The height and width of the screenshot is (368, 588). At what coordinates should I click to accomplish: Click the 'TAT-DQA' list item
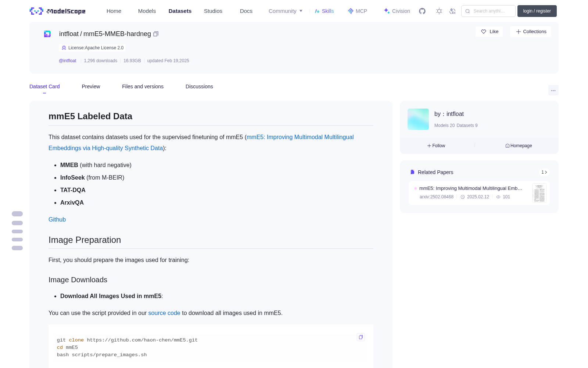pyautogui.click(x=73, y=190)
